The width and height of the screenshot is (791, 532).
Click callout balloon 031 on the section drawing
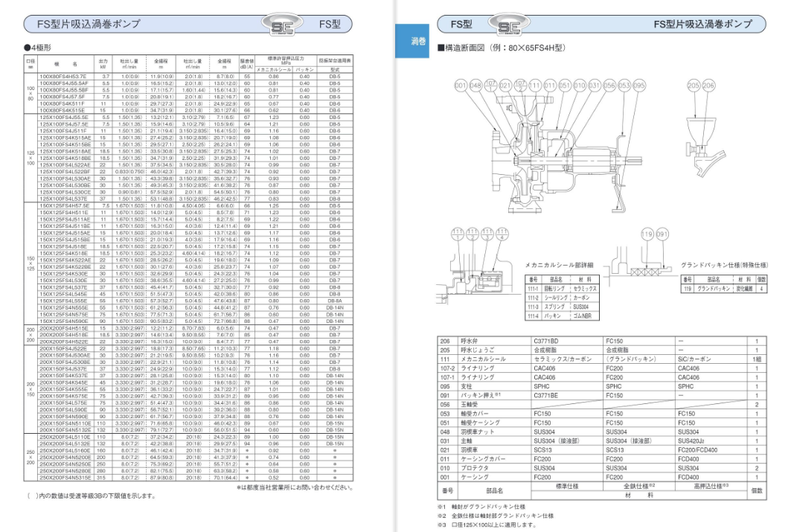595,86
